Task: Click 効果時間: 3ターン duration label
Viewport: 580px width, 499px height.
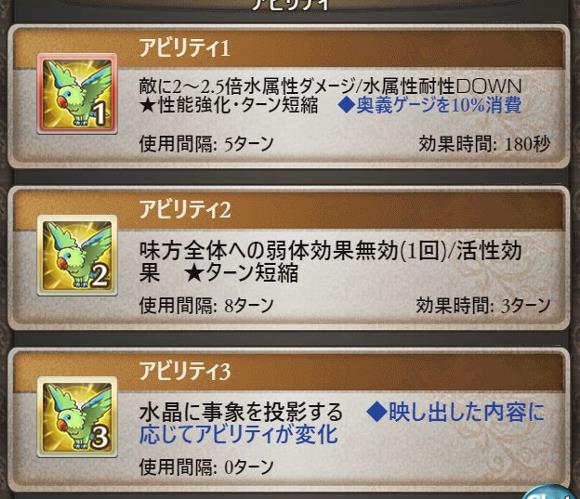Action: pyautogui.click(x=483, y=306)
